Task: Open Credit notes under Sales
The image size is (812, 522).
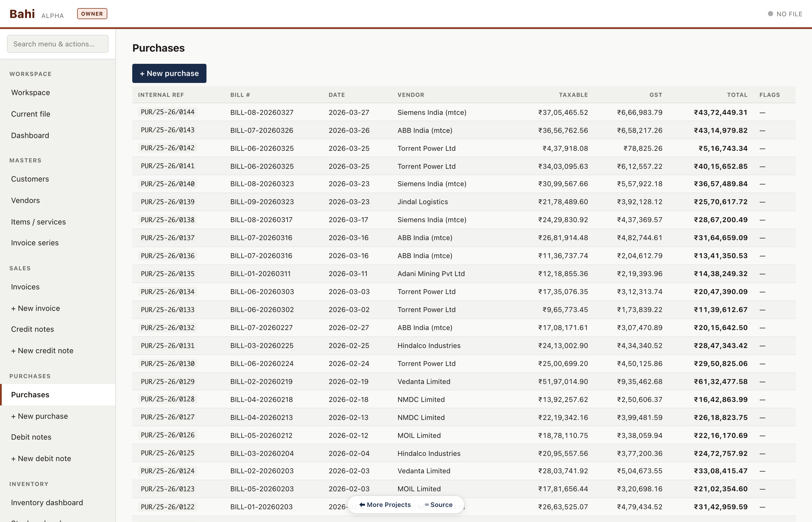Action: (x=32, y=329)
